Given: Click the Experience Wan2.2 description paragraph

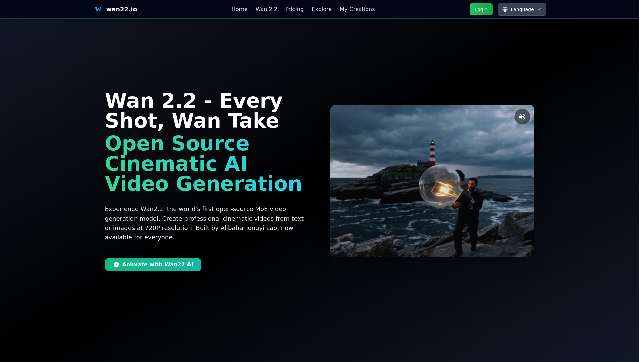Looking at the screenshot, I should 204,223.
